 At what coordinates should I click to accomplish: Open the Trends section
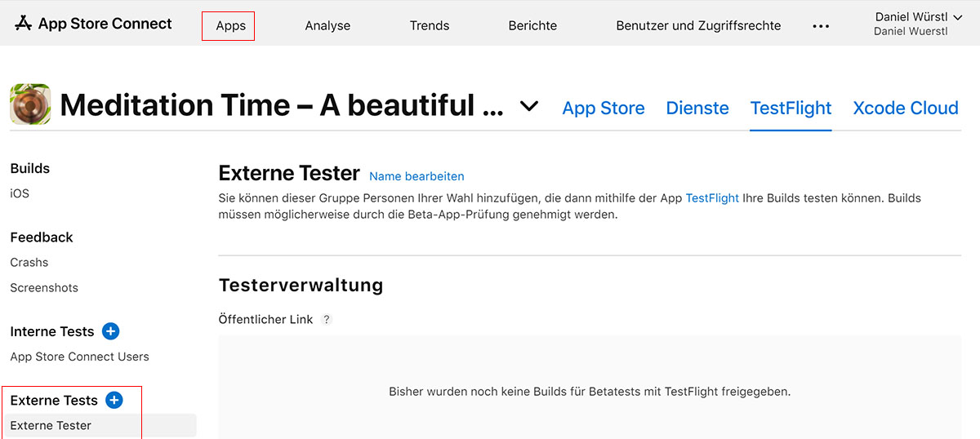pos(430,25)
